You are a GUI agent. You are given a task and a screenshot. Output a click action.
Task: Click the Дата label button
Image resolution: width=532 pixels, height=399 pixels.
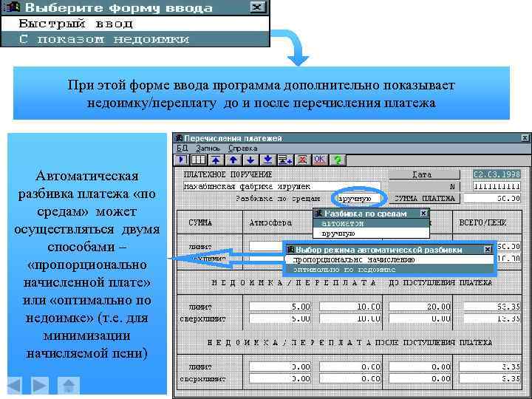424,174
